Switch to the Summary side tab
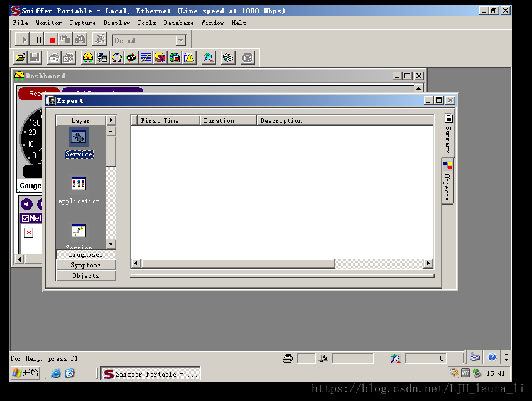Screen dimensions: 532x401 (448, 134)
